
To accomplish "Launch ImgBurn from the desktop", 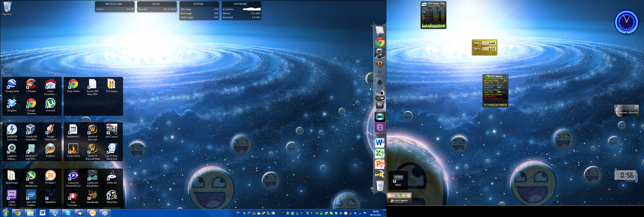I will click(51, 150).
